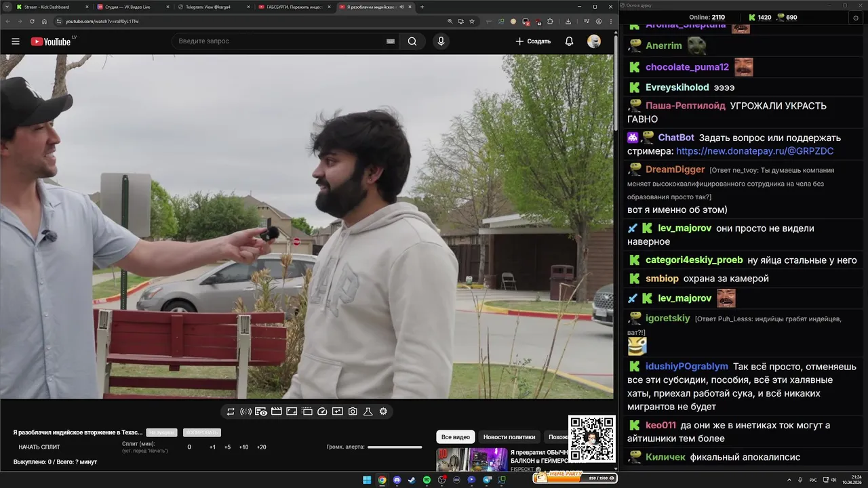
Task: Click the speedometer playback speed icon
Action: point(322,411)
